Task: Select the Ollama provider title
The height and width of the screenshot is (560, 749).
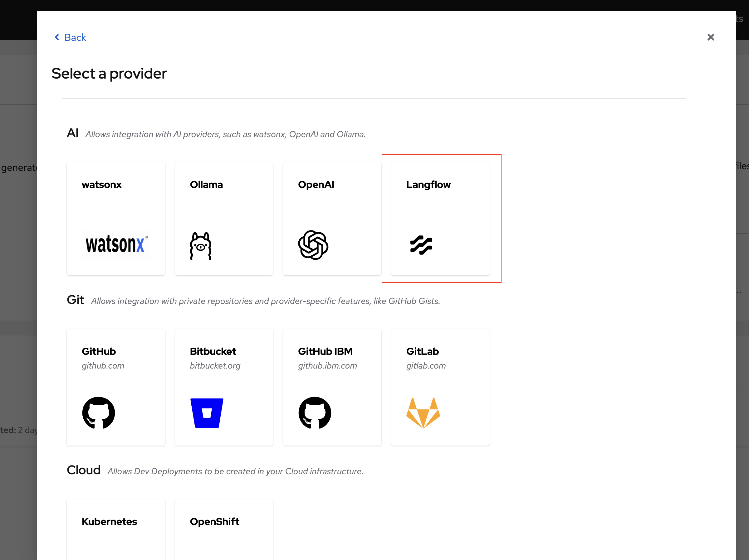Action: [206, 185]
